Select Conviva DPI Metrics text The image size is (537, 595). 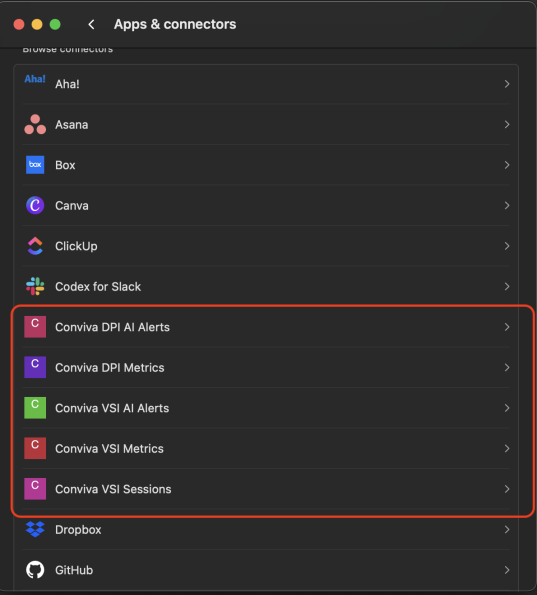tap(110, 368)
